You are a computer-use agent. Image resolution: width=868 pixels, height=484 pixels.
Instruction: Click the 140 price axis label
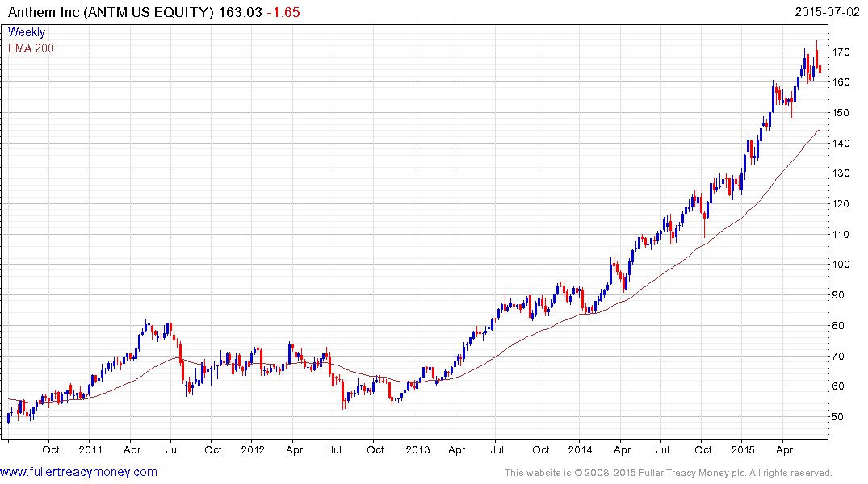841,144
